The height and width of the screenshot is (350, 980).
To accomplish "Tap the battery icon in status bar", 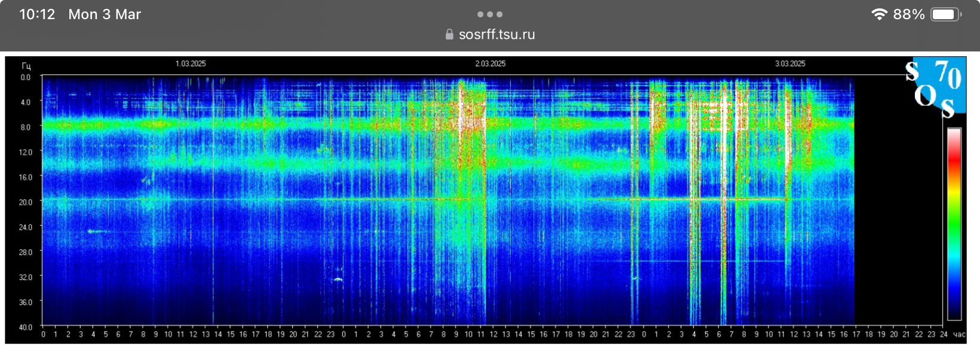I will point(945,14).
